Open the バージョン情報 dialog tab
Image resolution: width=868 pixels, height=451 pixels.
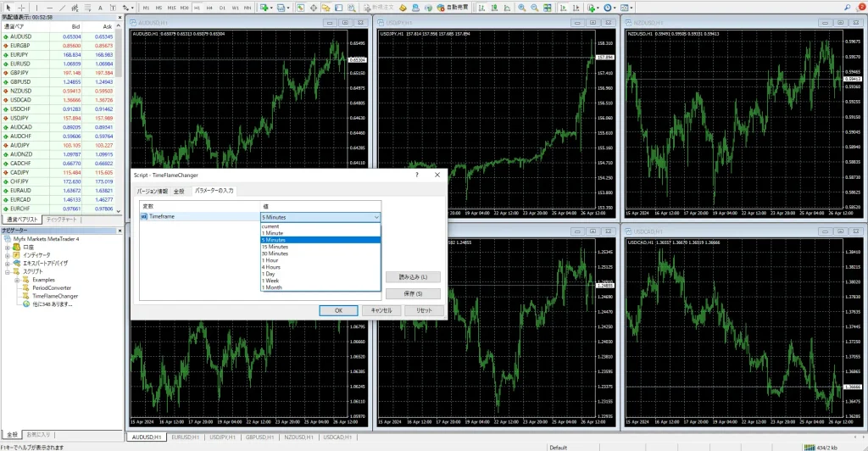point(153,191)
